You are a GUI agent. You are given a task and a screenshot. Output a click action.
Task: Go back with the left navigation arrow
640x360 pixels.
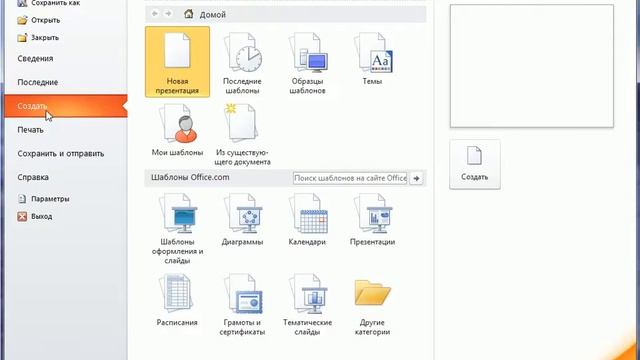pyautogui.click(x=155, y=14)
